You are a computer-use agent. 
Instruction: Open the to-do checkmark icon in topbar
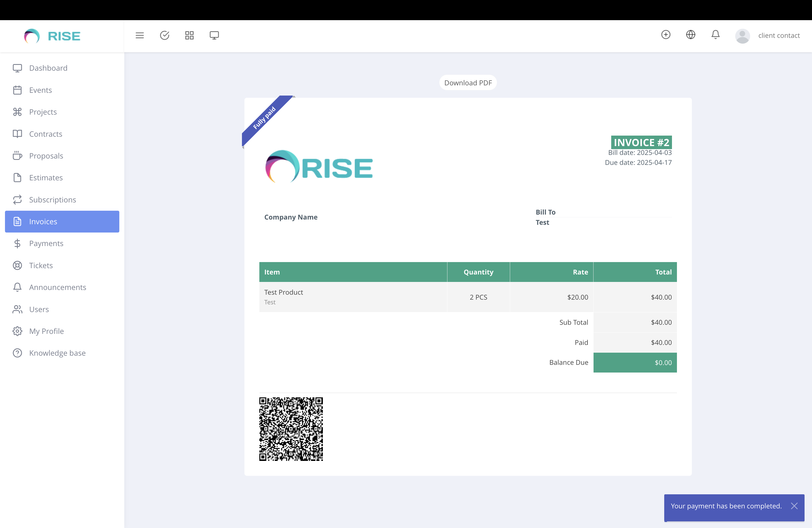(165, 35)
